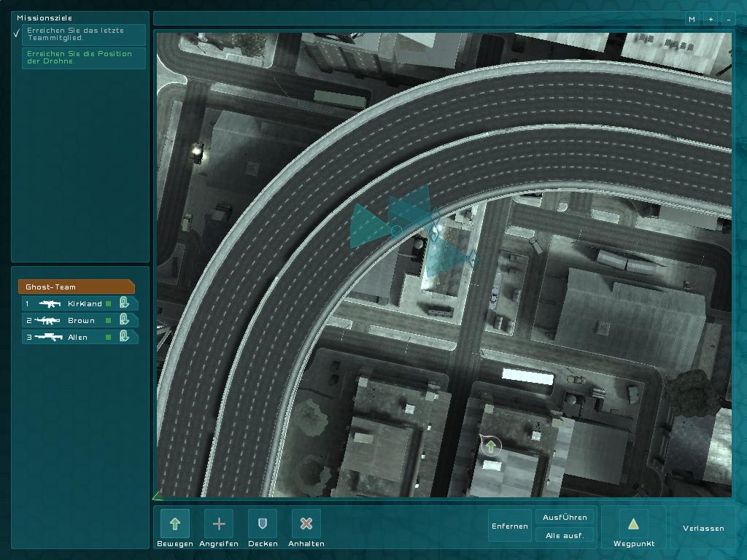
Task: Click Kirkland's green status square
Action: coord(109,304)
